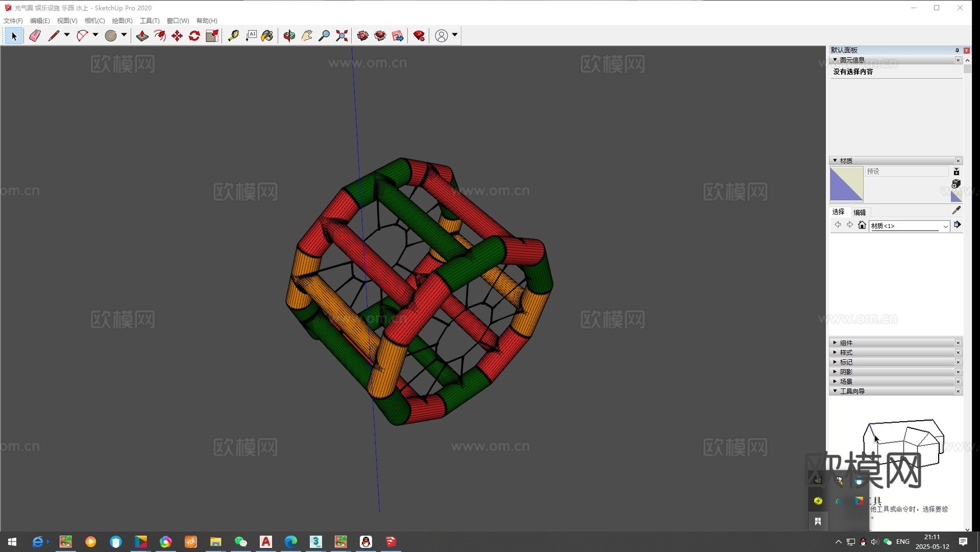Viewport: 980px width, 552px height.
Task: Click the current material preview swatch
Action: 847,184
